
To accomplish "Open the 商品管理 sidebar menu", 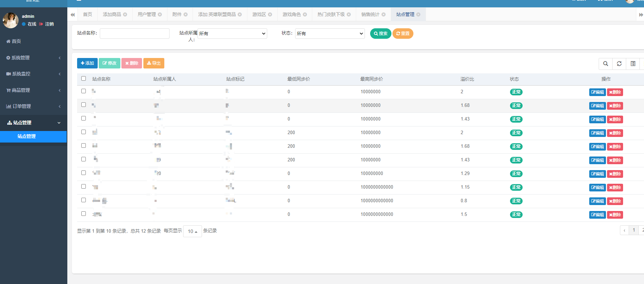I will (33, 90).
